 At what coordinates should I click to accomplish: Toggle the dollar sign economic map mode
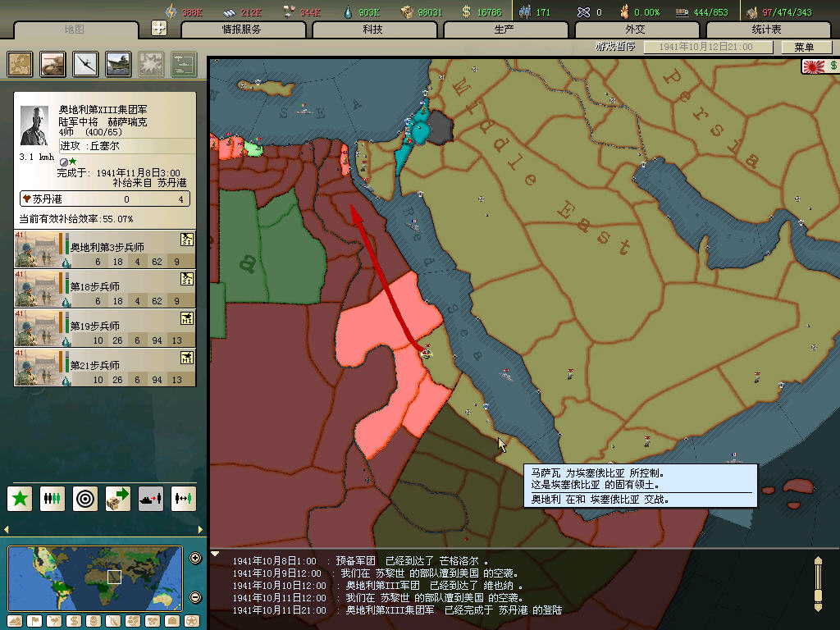click(x=73, y=620)
